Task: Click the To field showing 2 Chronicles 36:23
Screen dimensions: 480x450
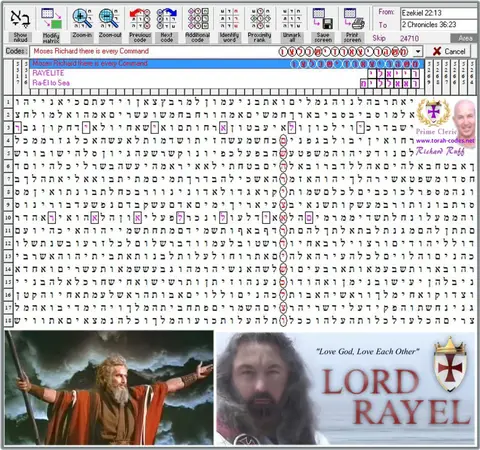Action: click(439, 24)
